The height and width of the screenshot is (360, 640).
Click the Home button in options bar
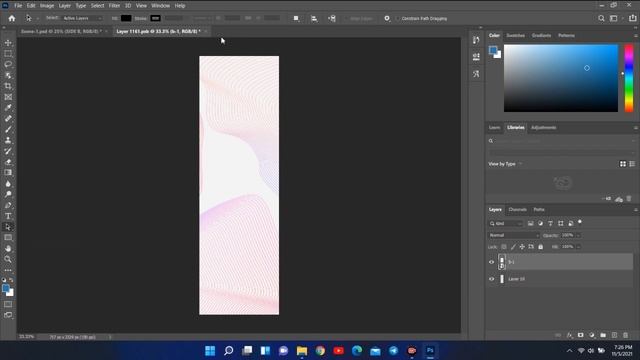12,18
